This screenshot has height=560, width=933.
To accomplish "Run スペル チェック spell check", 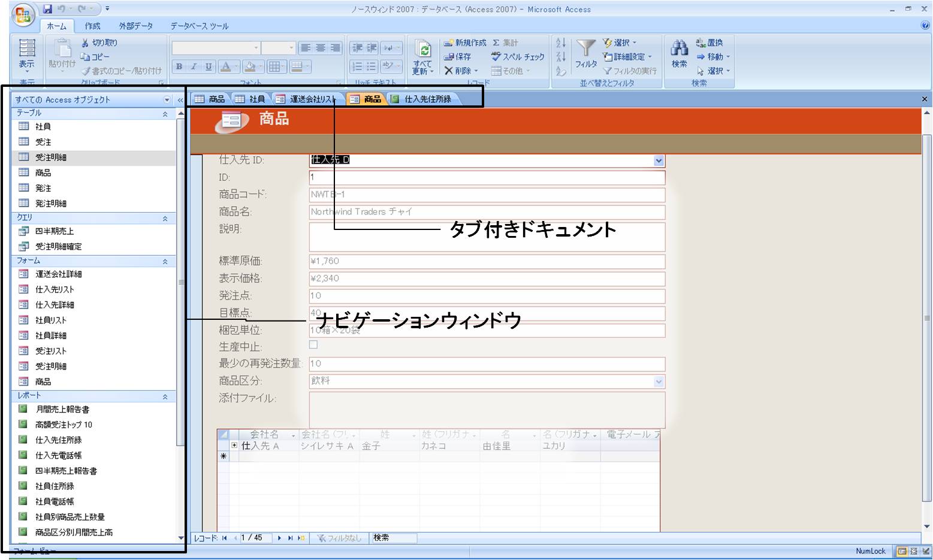I will pos(518,56).
